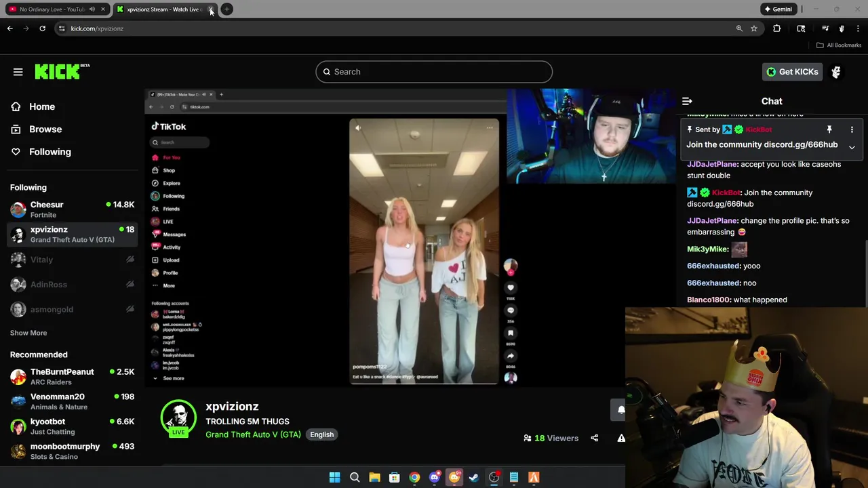Viewport: 868px width, 488px height.
Task: Mute the YouTube tab audio icon
Action: coord(92,9)
